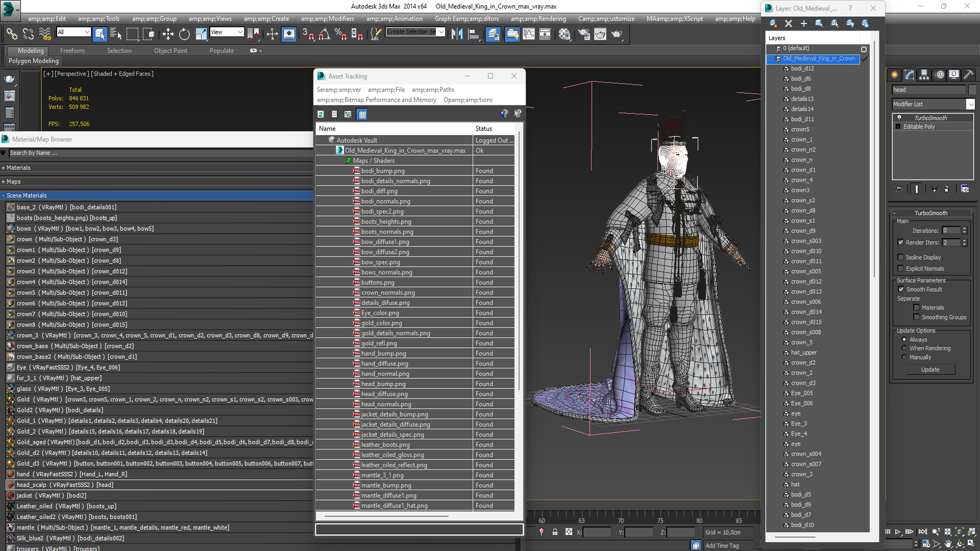Click Add Time Tag in status bar
This screenshot has height=551, width=980.
(x=722, y=545)
